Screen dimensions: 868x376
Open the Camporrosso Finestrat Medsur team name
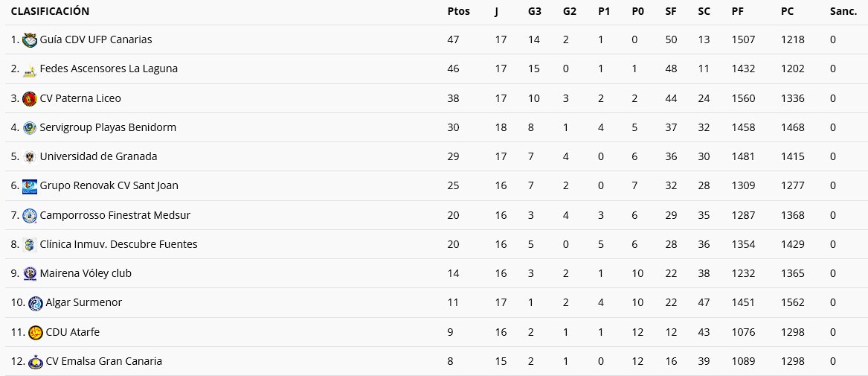pos(115,215)
